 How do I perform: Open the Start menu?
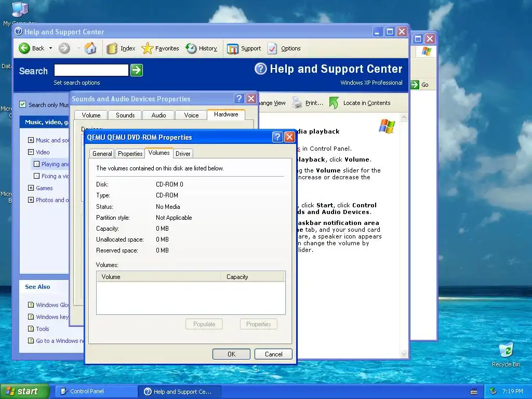coord(24,392)
